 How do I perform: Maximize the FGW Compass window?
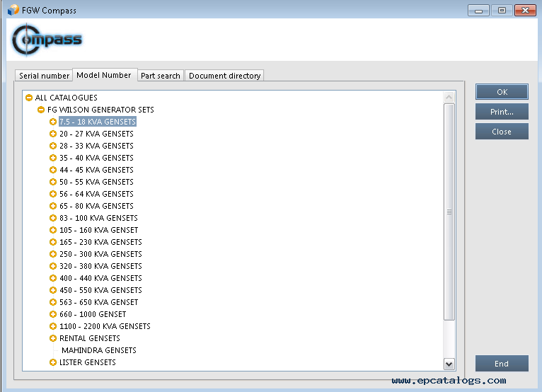[502, 11]
